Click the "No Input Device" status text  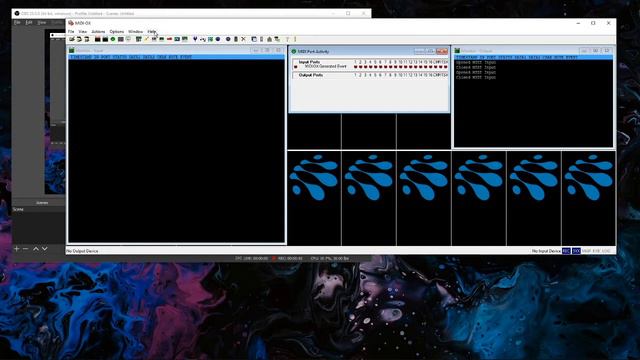(546, 251)
